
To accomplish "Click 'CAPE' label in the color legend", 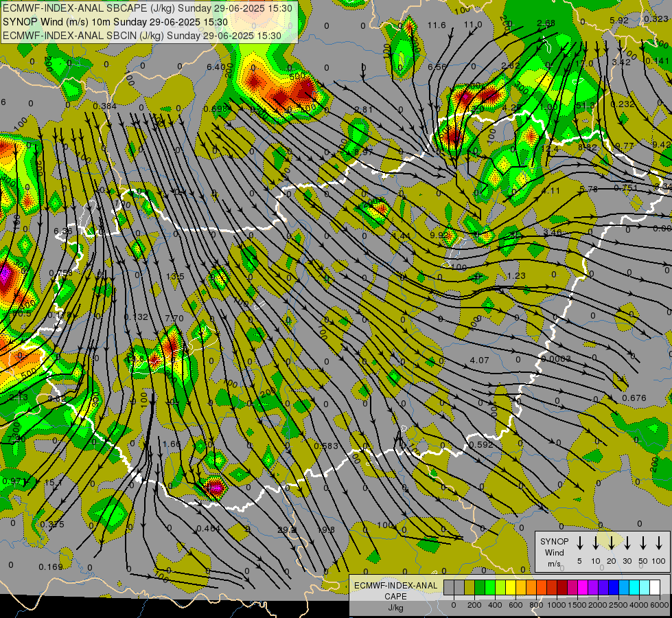I will (x=395, y=596).
